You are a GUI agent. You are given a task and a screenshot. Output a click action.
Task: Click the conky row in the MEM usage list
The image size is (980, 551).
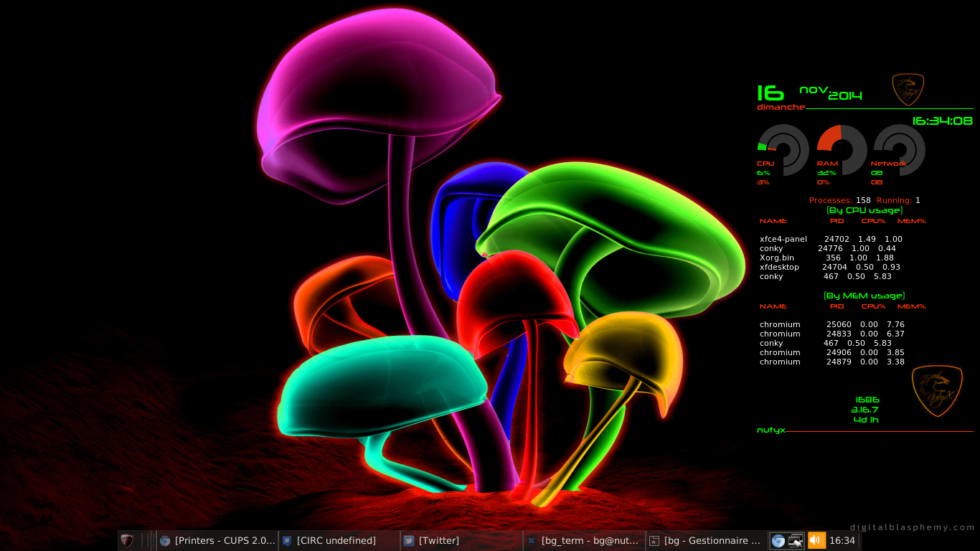[x=826, y=343]
